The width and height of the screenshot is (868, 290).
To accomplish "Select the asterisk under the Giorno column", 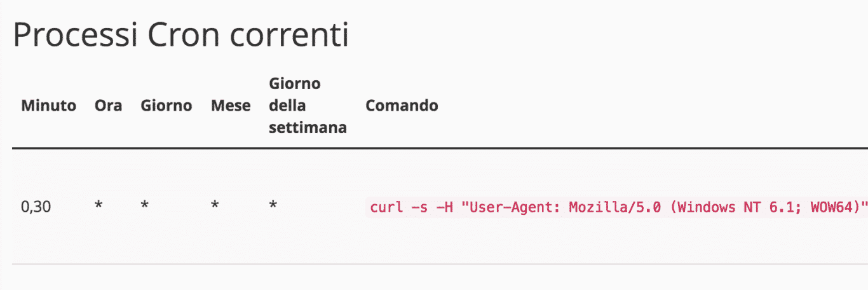I will 145,207.
